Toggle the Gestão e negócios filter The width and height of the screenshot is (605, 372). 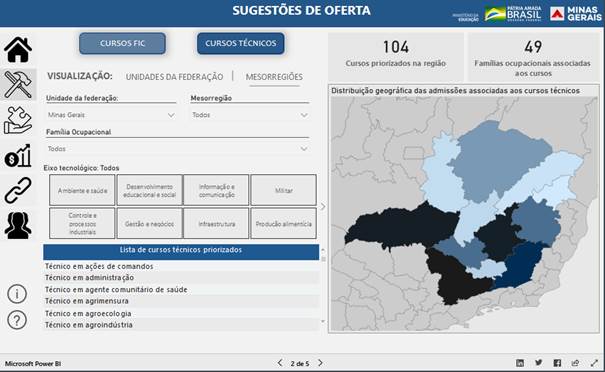pos(150,223)
